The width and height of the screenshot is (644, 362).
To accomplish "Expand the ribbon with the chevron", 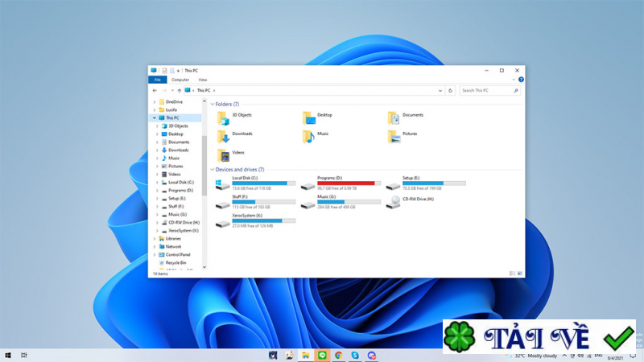I will coord(514,80).
